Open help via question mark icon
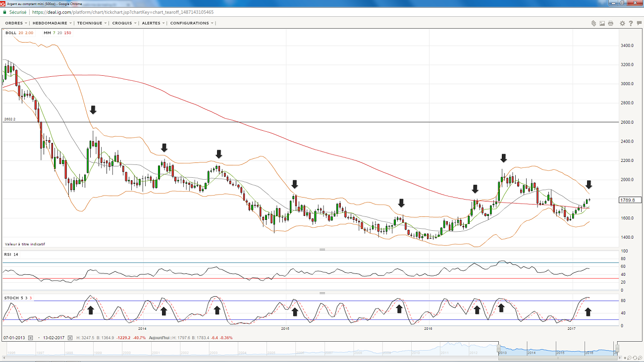Viewport: 644px width, 362px height. 631,23
